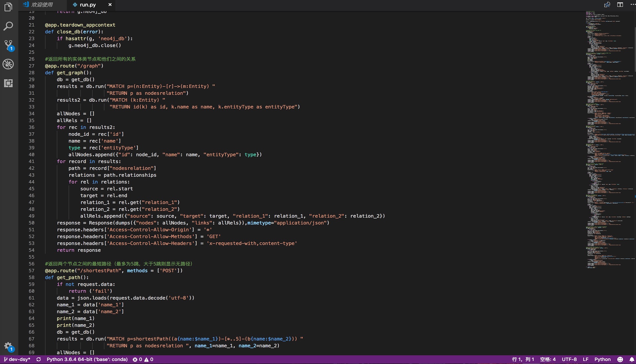Click the 行 1, 列 1 cursor position indicator
This screenshot has width=636, height=364.
pyautogui.click(x=523, y=359)
